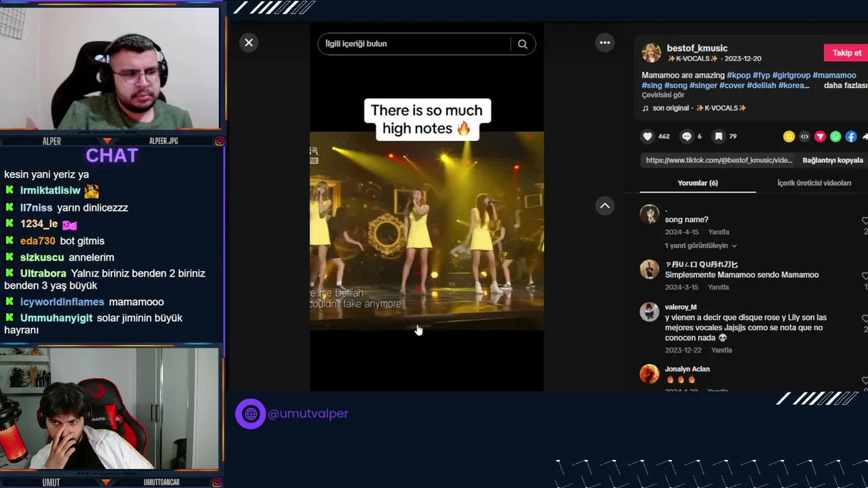Image resolution: width=868 pixels, height=488 pixels.
Task: Open Jonalyn Aclan commenter name
Action: pyautogui.click(x=688, y=369)
